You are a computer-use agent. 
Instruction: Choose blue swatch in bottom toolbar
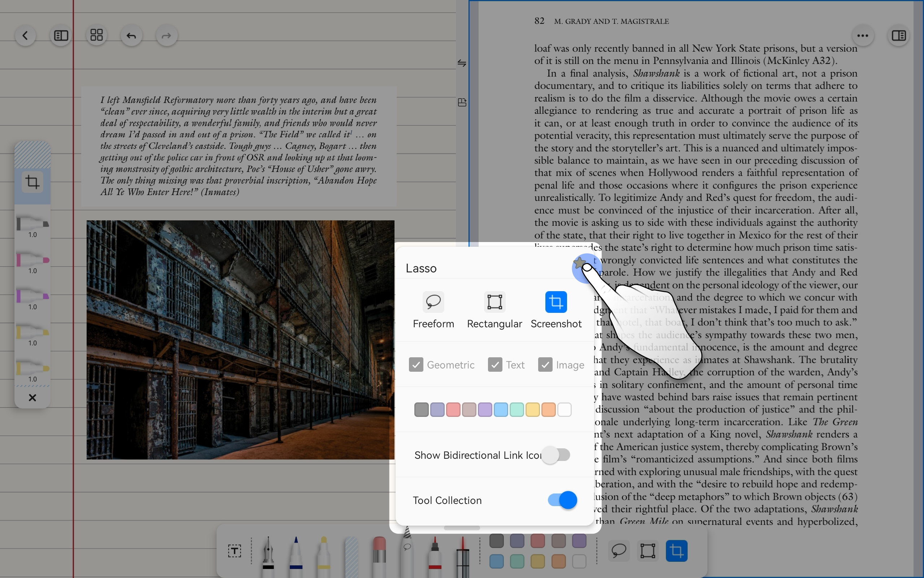[x=496, y=561]
